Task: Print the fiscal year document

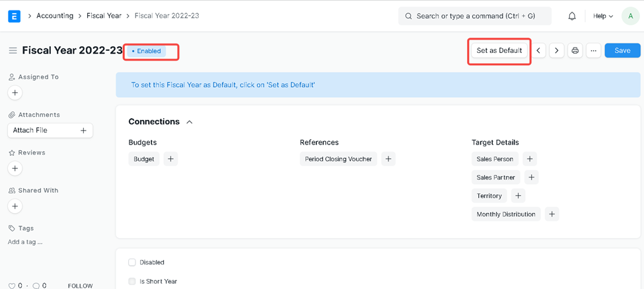Action: (x=575, y=51)
